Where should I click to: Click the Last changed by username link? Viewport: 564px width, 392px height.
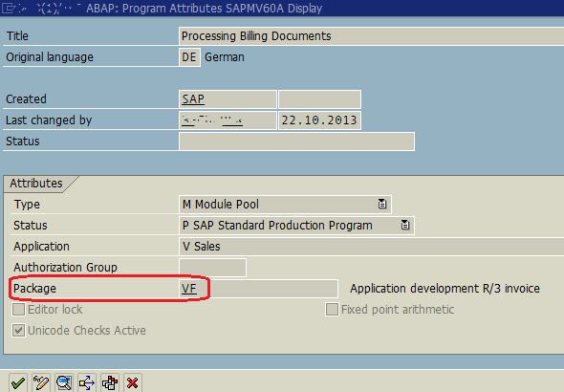point(212,120)
